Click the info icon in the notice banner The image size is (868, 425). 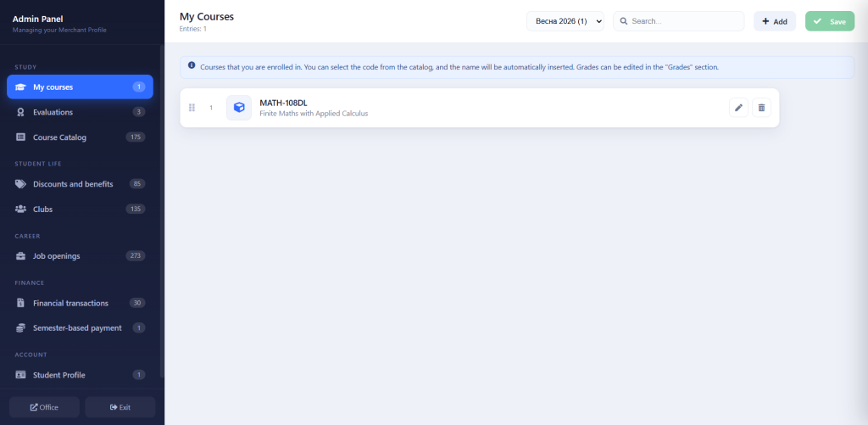pyautogui.click(x=192, y=66)
